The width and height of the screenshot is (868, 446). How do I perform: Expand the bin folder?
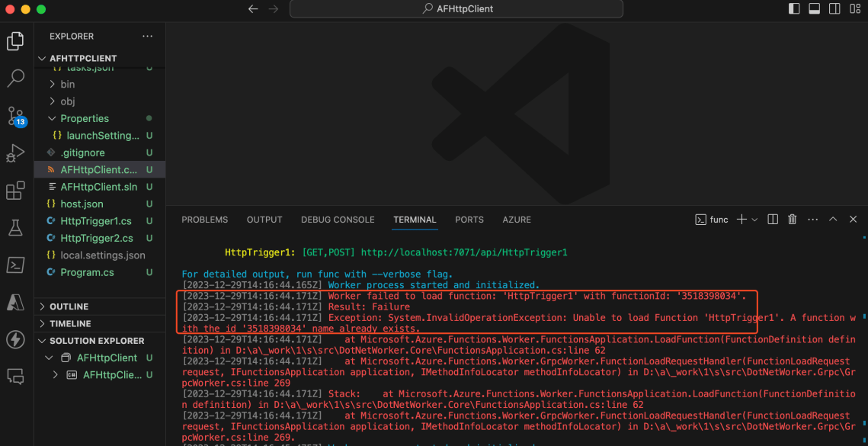tap(100, 84)
